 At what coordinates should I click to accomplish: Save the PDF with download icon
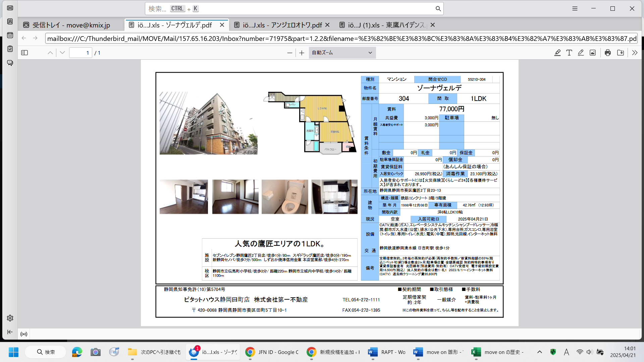(x=621, y=53)
